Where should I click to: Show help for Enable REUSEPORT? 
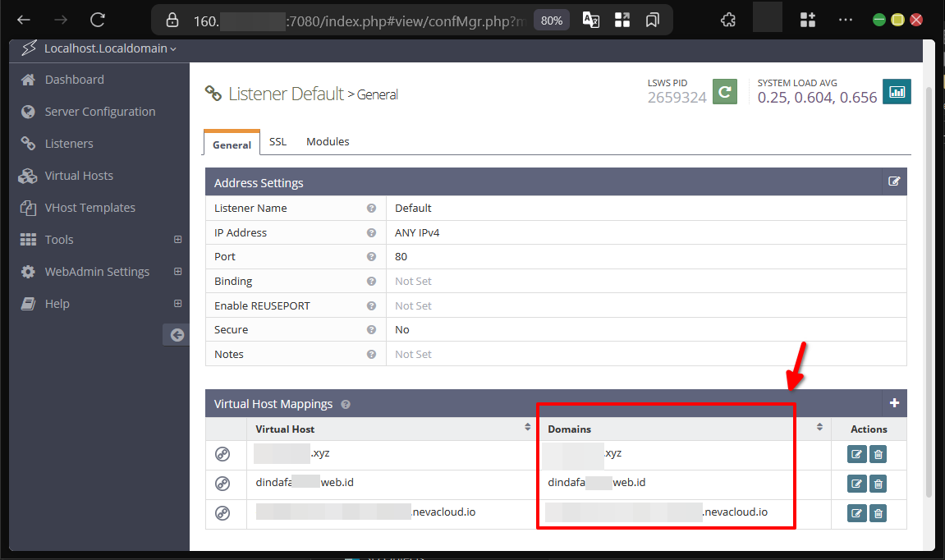[x=371, y=305]
